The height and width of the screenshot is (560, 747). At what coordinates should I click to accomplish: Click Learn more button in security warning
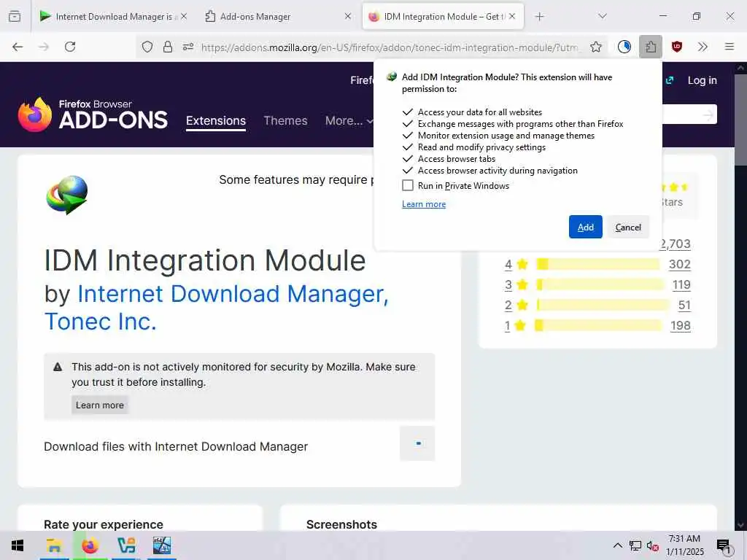coord(99,405)
